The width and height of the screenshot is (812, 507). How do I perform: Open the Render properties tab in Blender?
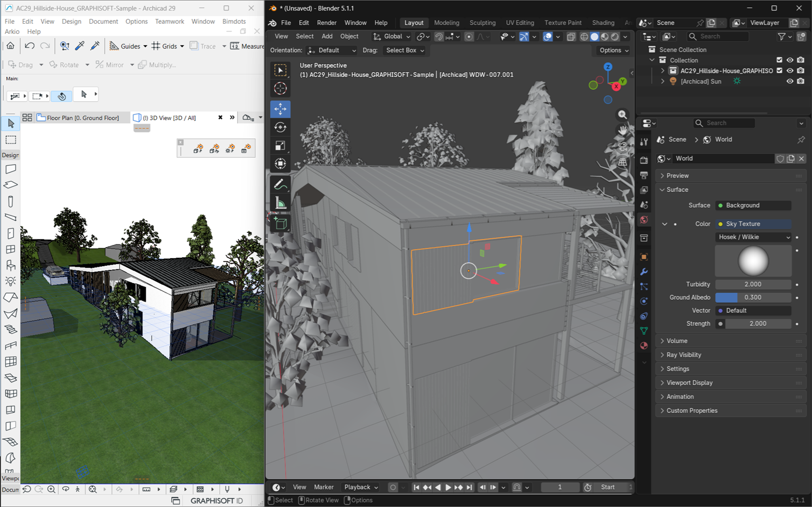(x=644, y=159)
